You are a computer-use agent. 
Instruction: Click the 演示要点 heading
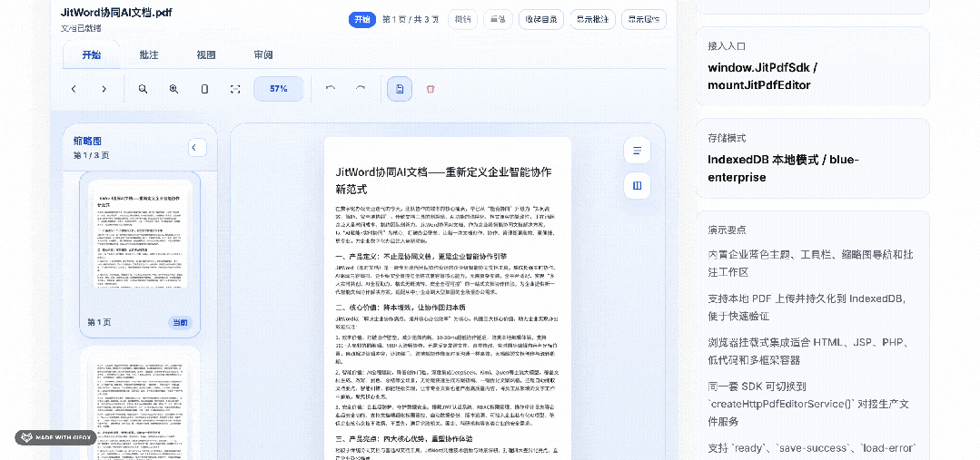(727, 230)
